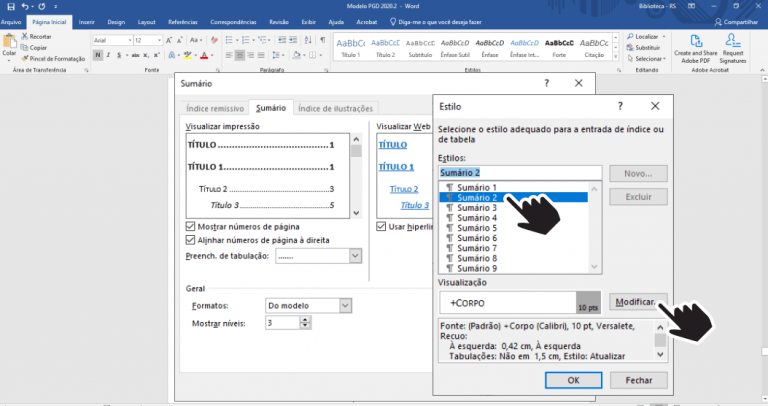Click OK in Estilo dialog

[574, 380]
